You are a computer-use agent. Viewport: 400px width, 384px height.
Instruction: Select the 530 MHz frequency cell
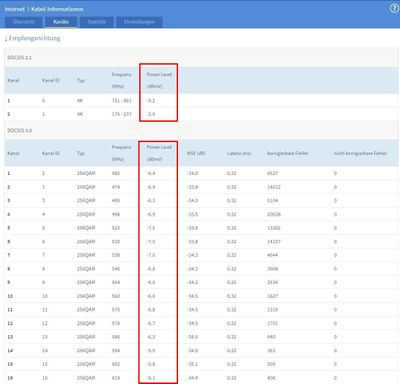(116, 242)
